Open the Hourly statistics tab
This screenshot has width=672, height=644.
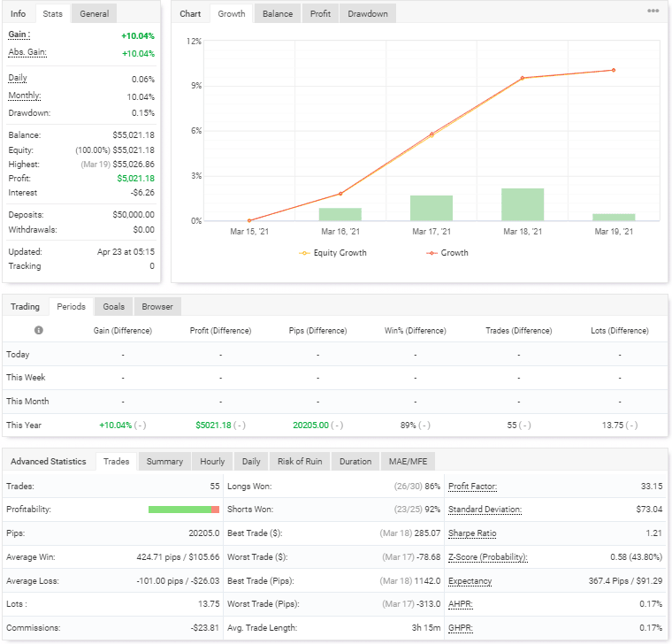tap(212, 462)
